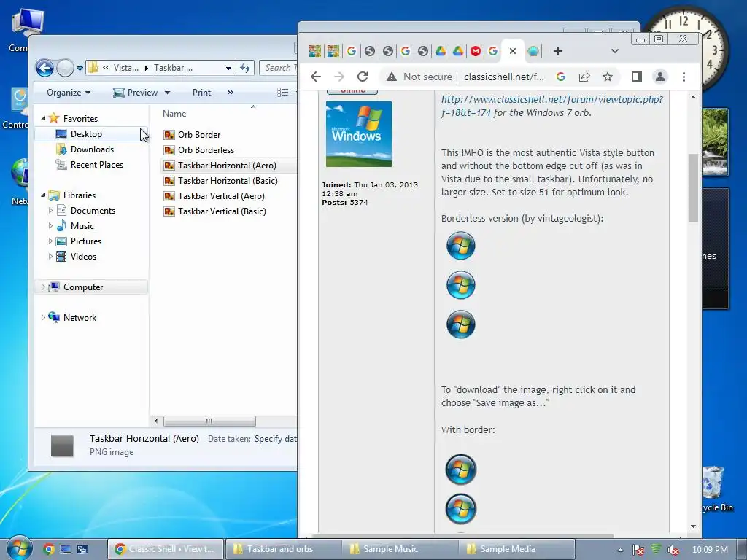Click the Not secure warning icon
747x560 pixels.
[392, 77]
